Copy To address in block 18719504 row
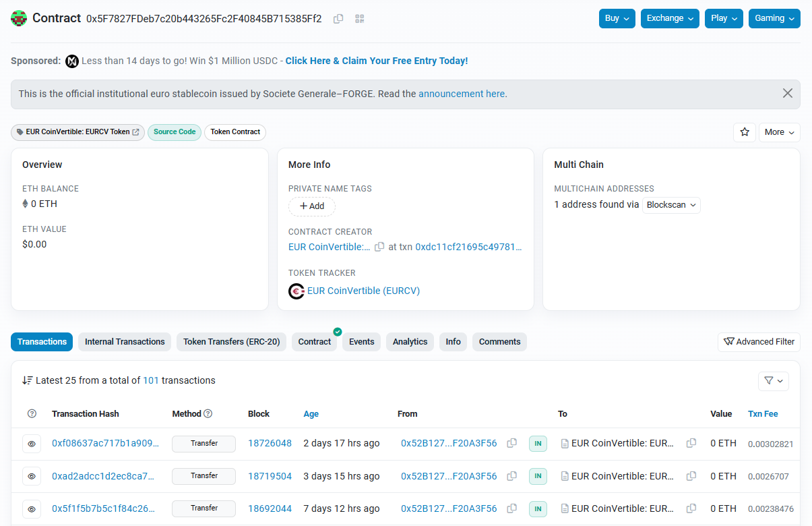 [x=691, y=476]
